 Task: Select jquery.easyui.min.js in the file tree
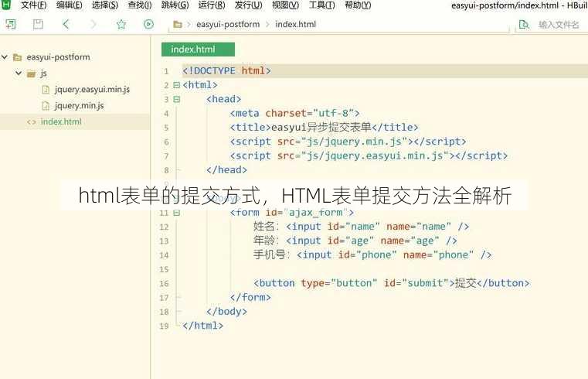coord(92,90)
